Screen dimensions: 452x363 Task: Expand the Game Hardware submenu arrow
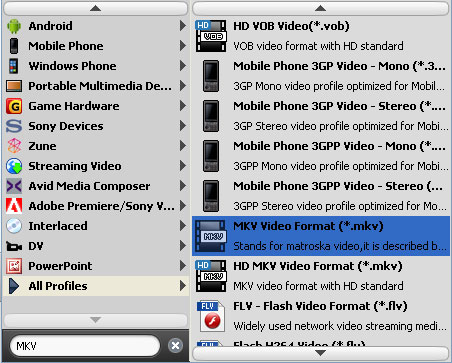point(183,106)
